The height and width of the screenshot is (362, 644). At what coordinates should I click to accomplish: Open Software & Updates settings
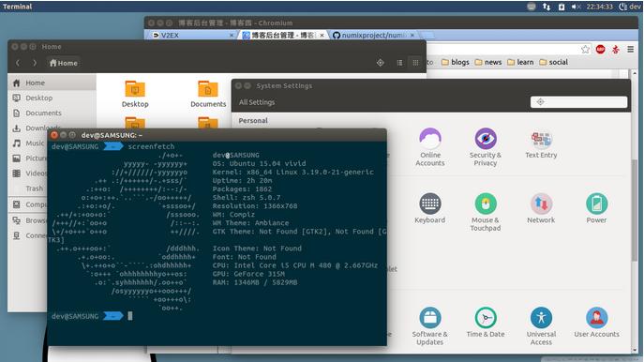pos(429,326)
